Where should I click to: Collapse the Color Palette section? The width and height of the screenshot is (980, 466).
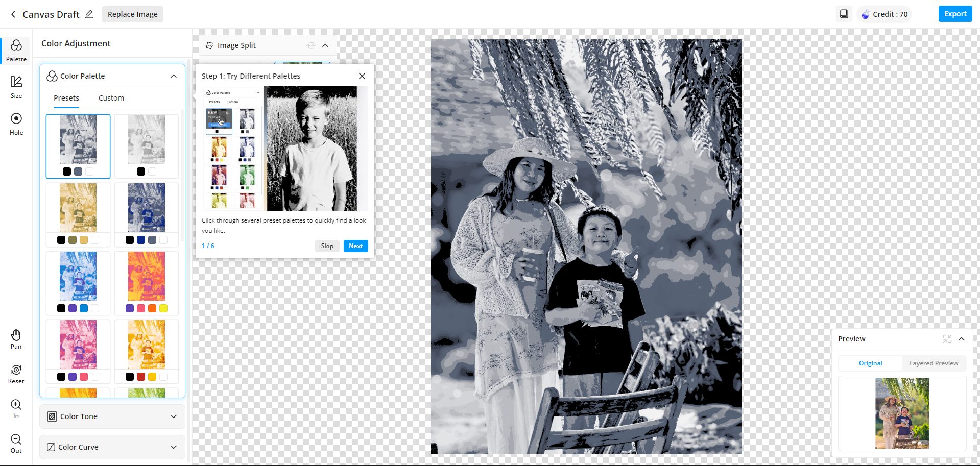pyautogui.click(x=174, y=76)
